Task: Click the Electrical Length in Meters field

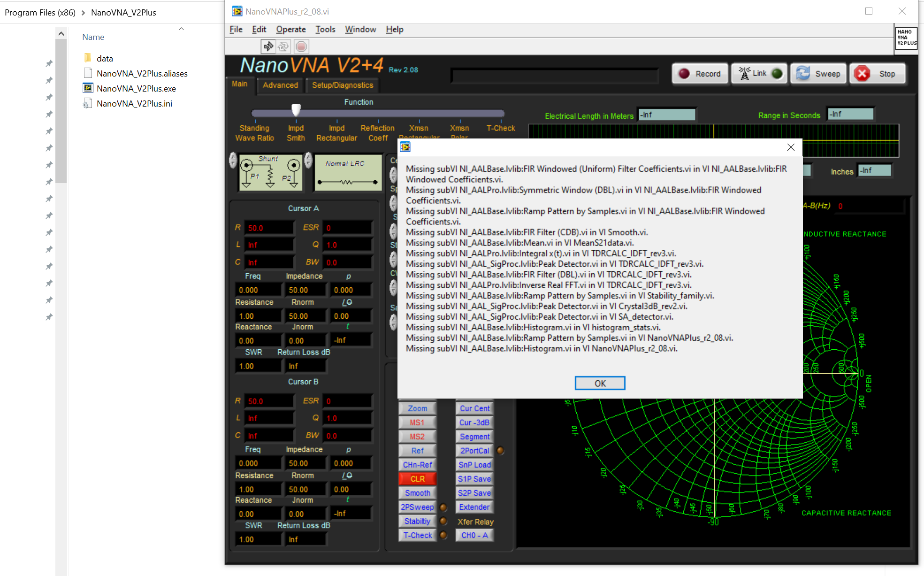Action: click(x=667, y=115)
